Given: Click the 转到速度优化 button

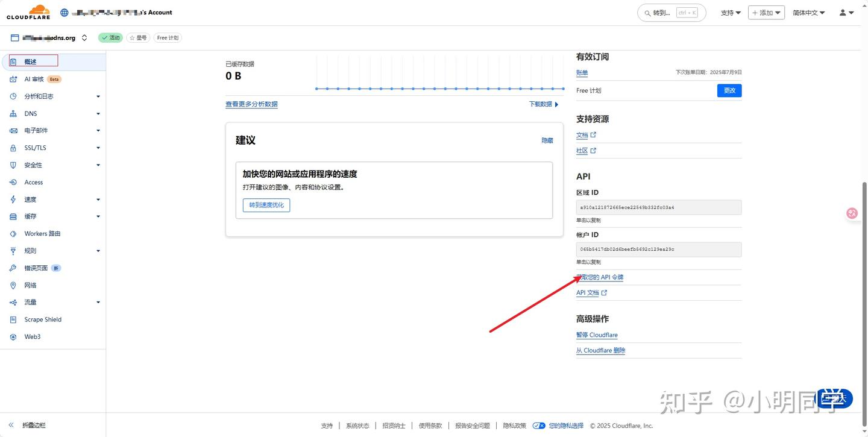Looking at the screenshot, I should tap(266, 205).
